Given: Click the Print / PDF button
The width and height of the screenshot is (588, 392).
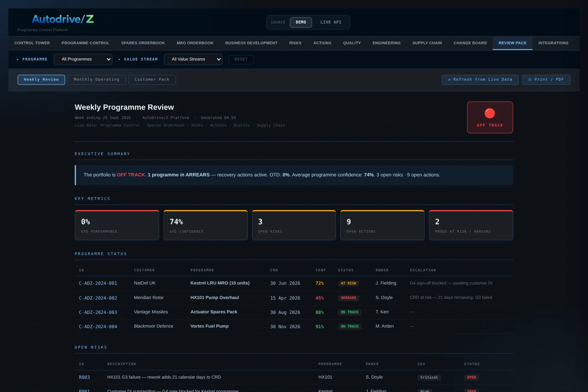Looking at the screenshot, I should [x=546, y=79].
